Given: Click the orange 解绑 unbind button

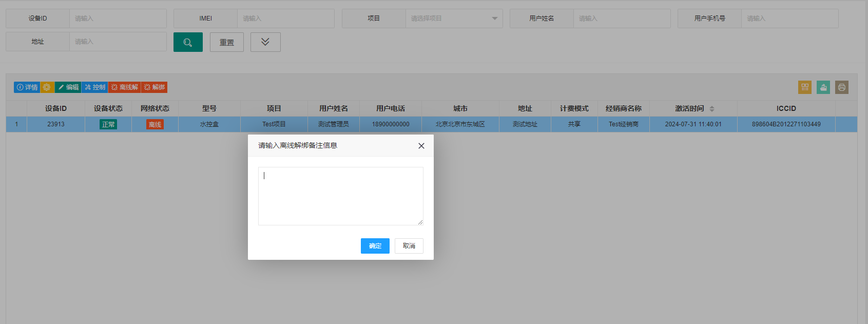Looking at the screenshot, I should (x=155, y=87).
